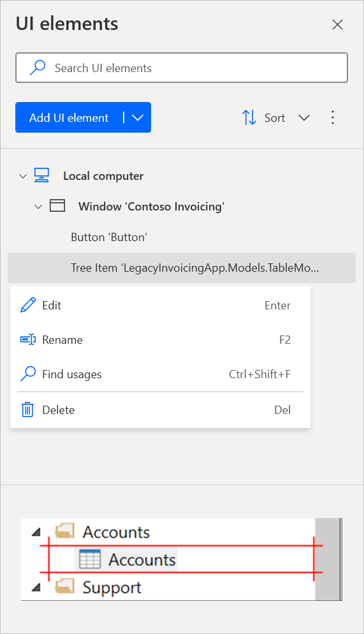Click the Local computer monitor icon
The width and height of the screenshot is (364, 634).
click(41, 175)
